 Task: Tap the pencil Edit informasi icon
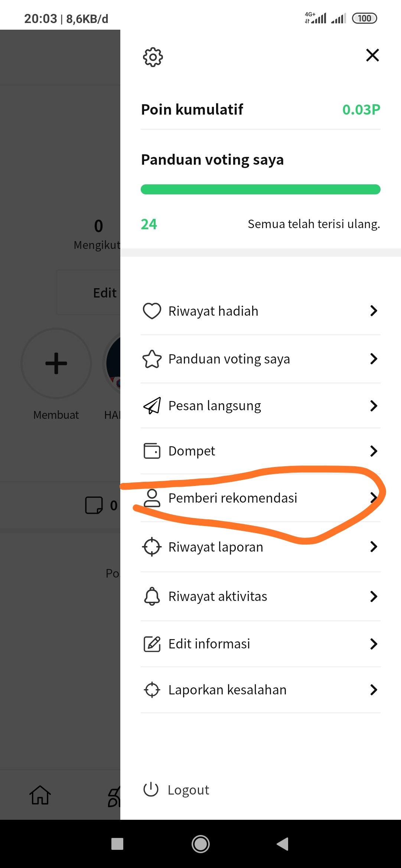tap(152, 644)
